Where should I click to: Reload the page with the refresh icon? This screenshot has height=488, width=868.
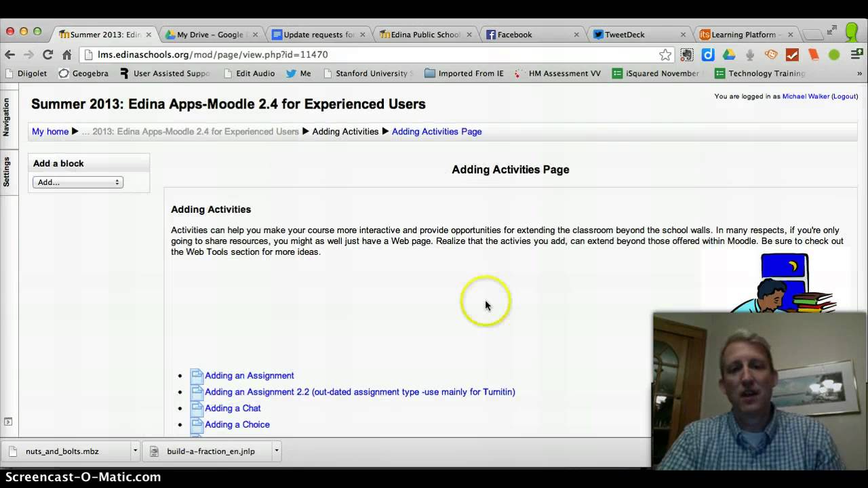pos(47,54)
